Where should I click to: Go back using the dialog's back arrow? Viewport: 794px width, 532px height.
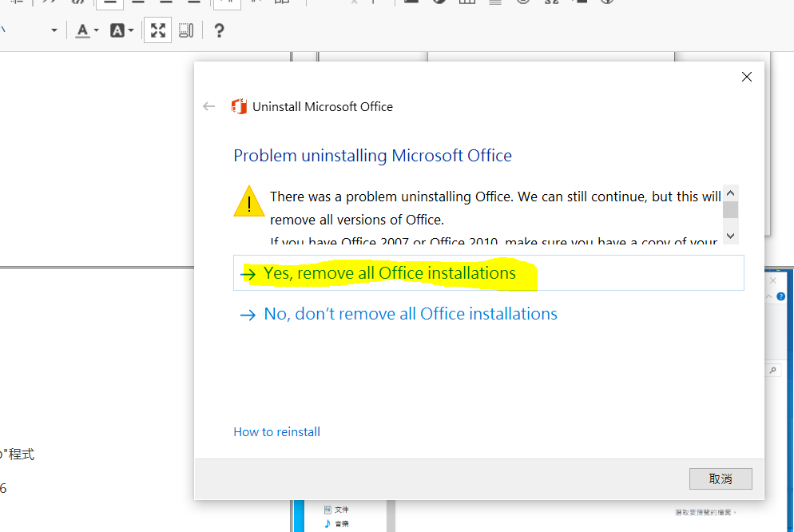[208, 106]
